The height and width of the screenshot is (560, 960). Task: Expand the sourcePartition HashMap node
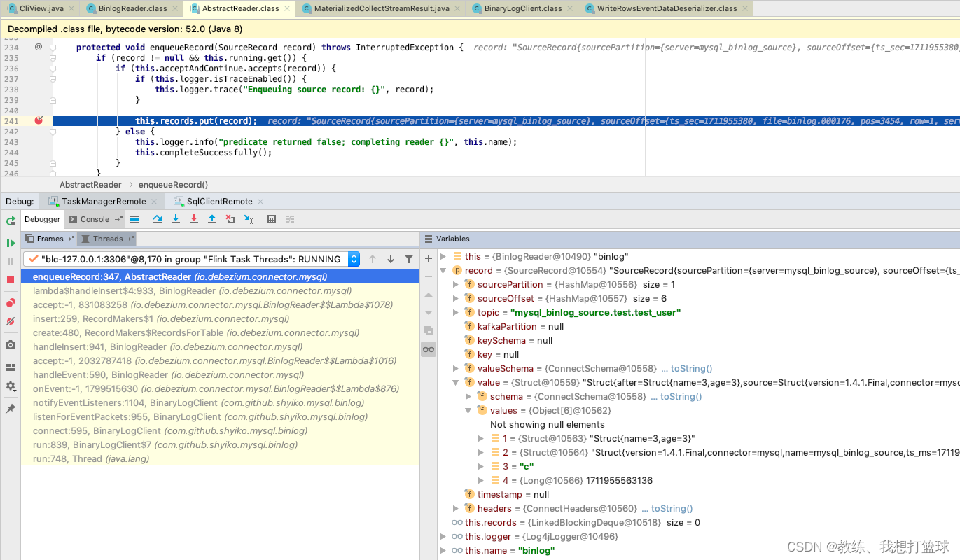[x=456, y=284]
